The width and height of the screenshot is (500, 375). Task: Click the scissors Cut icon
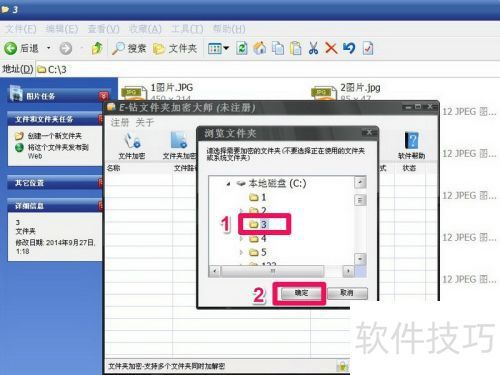click(313, 48)
